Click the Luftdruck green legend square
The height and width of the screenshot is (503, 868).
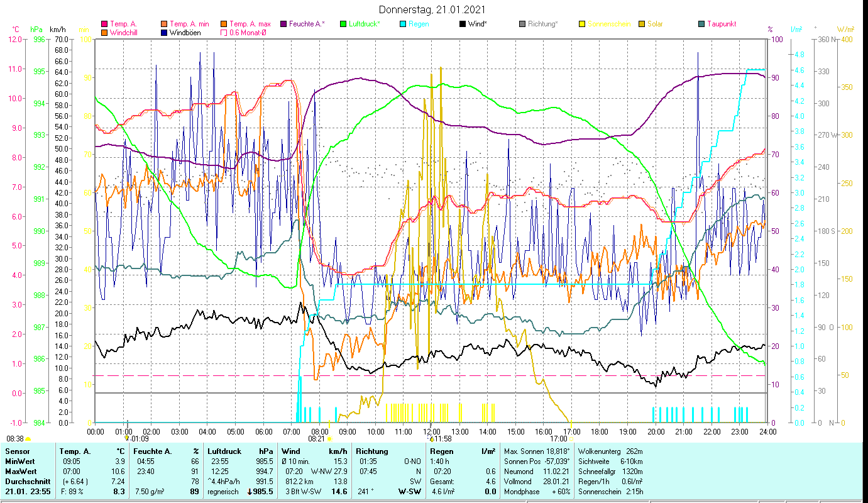click(343, 25)
